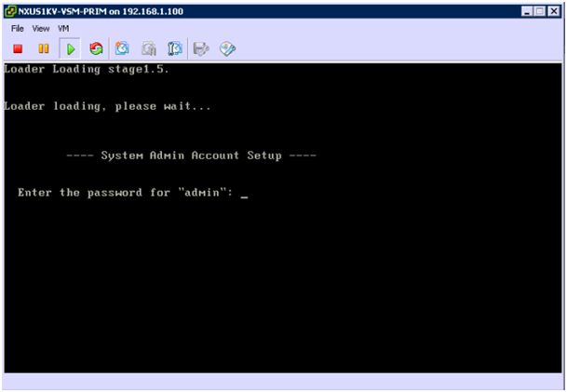Click the red Power Off stop icon
This screenshot has width=567, height=392.
(x=18, y=48)
